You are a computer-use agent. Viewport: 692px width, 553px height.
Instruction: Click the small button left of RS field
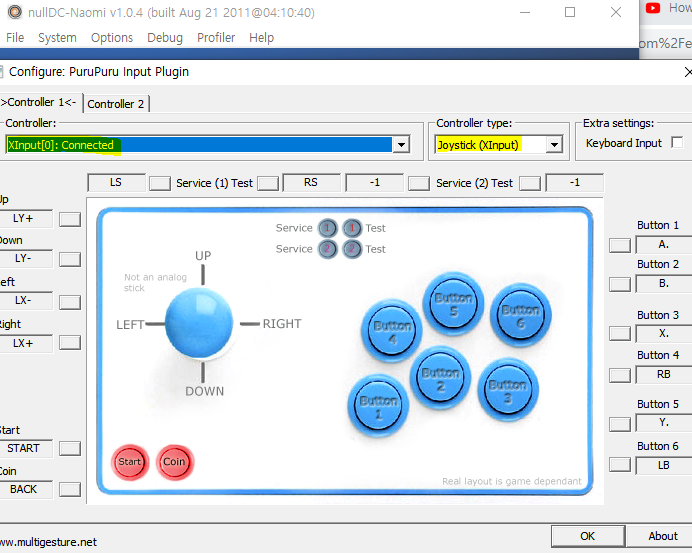coord(268,184)
